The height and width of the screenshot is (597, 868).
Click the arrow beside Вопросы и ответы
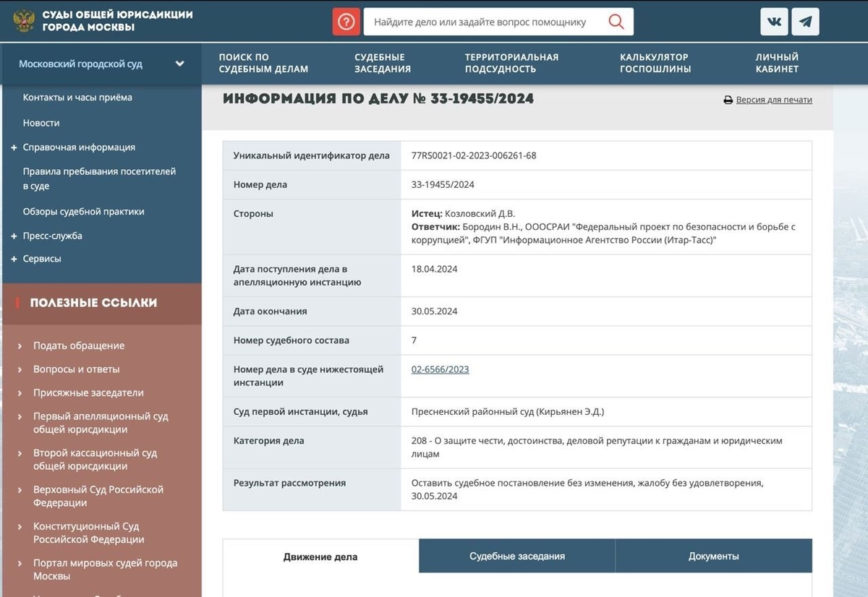pos(20,369)
